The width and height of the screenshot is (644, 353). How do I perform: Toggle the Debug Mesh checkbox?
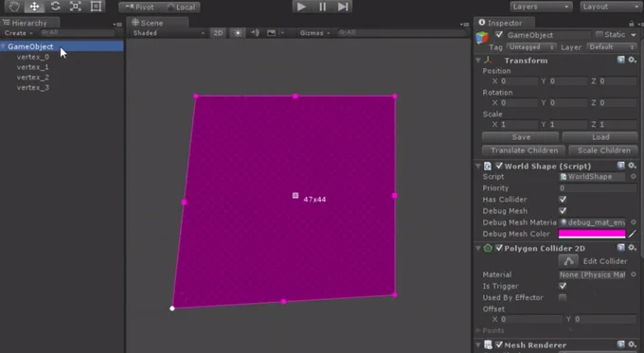pyautogui.click(x=563, y=211)
